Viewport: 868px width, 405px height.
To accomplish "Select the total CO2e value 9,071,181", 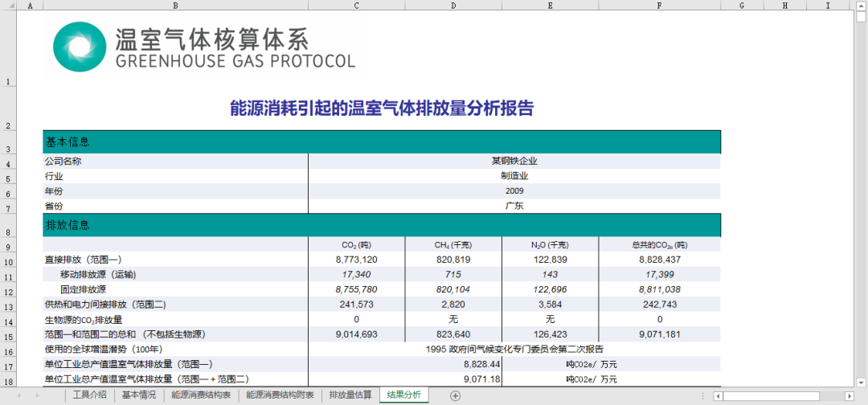I will [x=659, y=334].
